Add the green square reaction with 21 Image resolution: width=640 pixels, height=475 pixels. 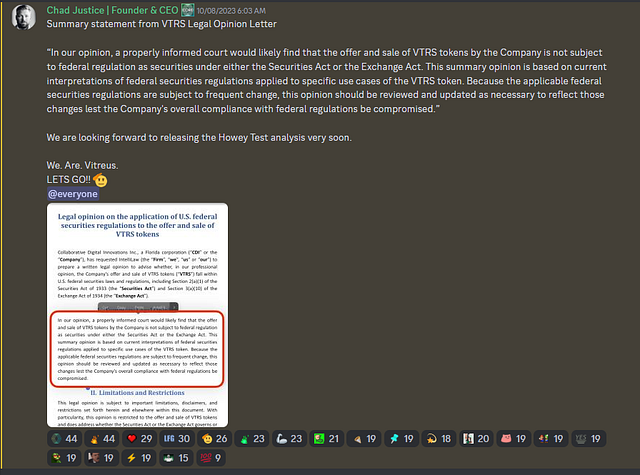(x=327, y=439)
